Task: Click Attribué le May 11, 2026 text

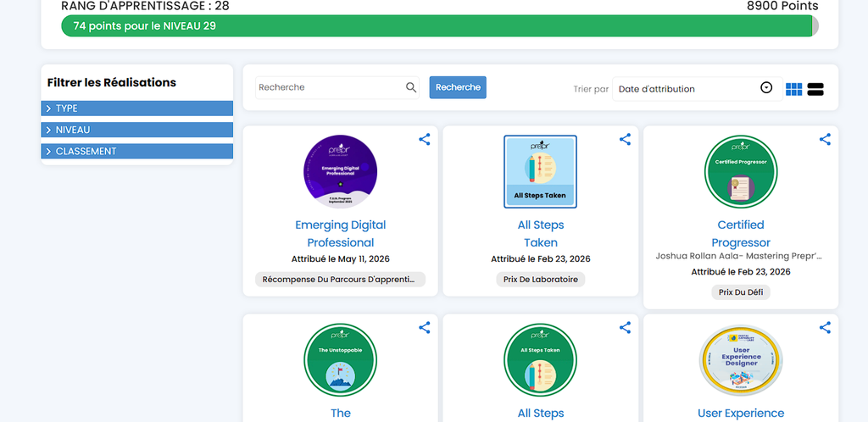Action: 341,258
